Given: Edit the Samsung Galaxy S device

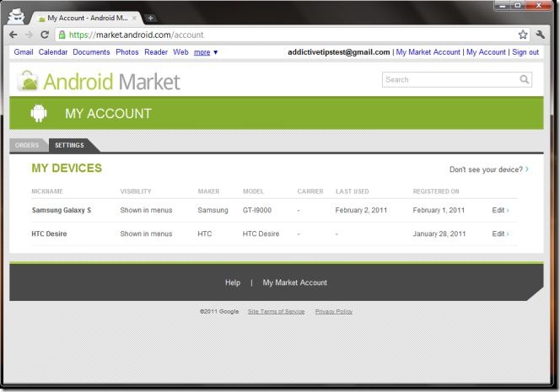Looking at the screenshot, I should click(500, 210).
